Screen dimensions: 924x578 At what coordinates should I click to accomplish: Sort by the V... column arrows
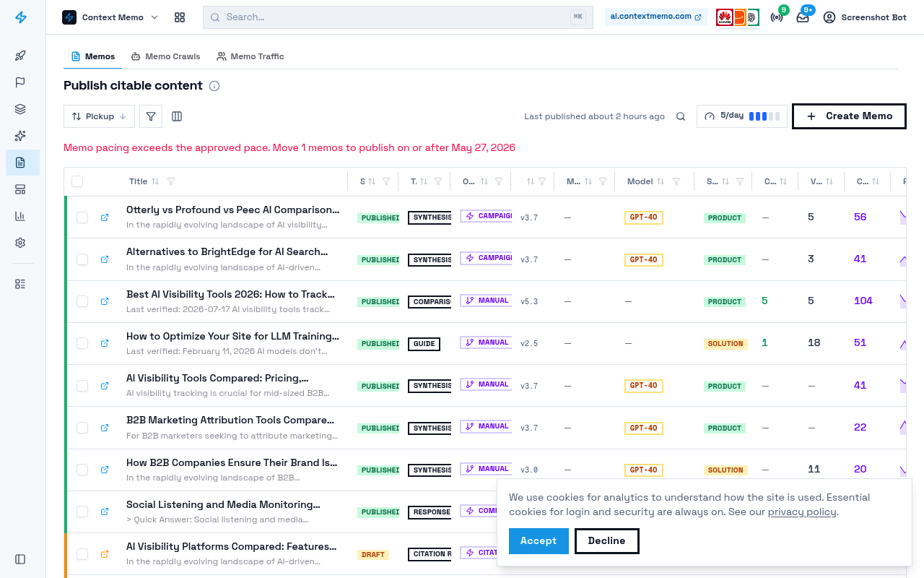[829, 182]
